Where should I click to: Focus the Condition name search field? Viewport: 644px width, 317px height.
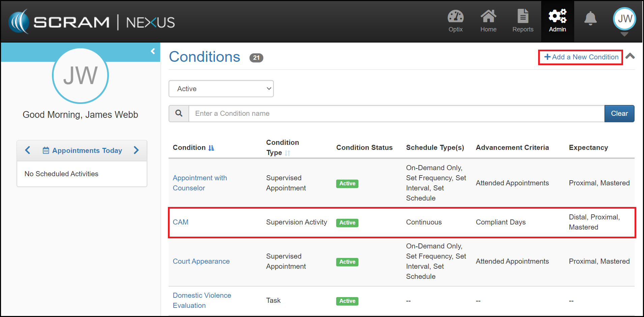396,113
